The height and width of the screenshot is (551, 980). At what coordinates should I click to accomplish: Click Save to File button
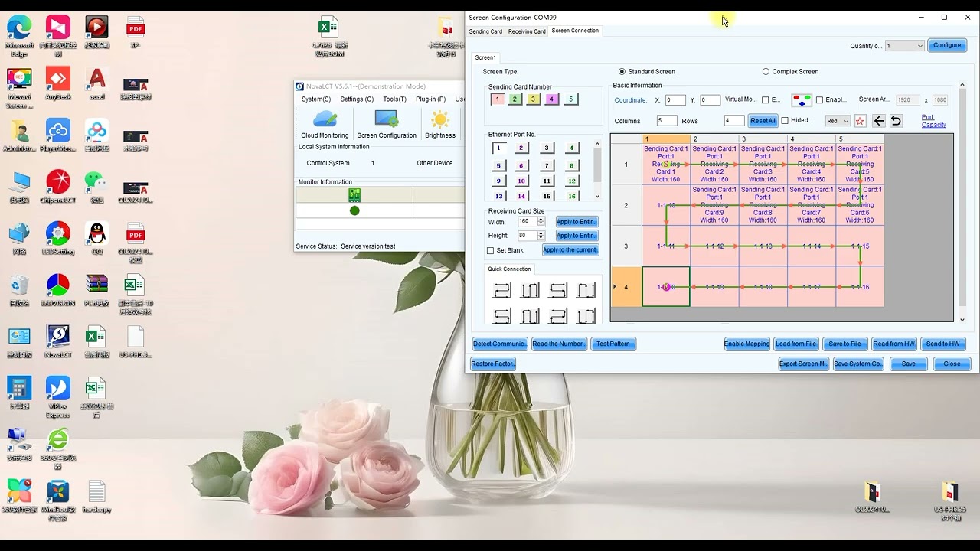[x=844, y=344]
